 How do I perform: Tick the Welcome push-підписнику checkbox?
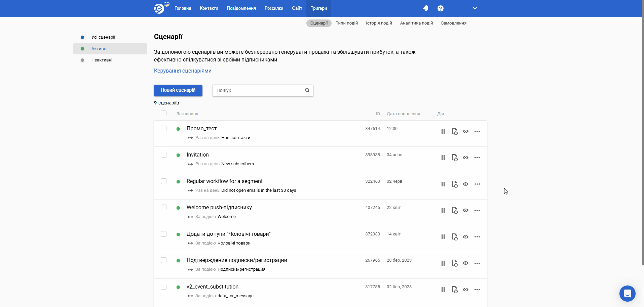pyautogui.click(x=163, y=208)
